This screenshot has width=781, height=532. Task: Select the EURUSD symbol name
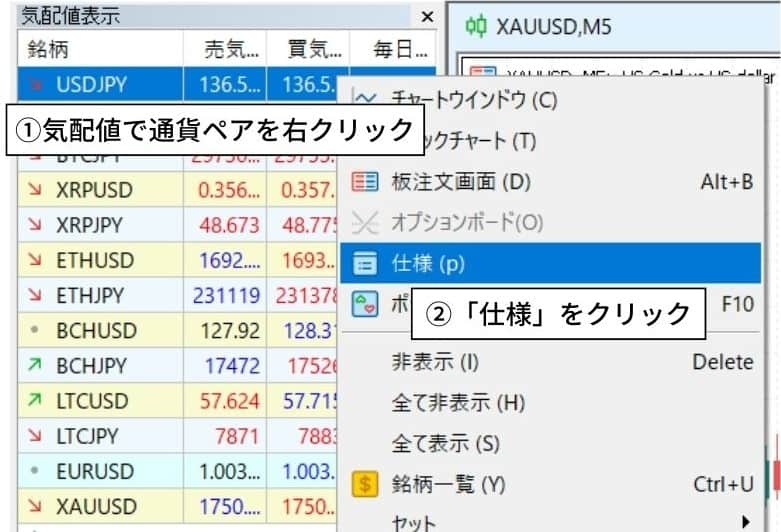pos(95,471)
